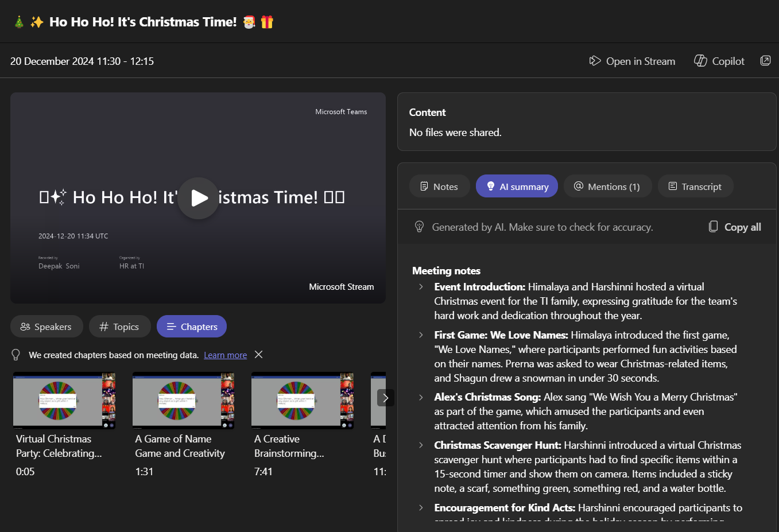Click the Content section heading
The width and height of the screenshot is (779, 532).
tap(427, 112)
